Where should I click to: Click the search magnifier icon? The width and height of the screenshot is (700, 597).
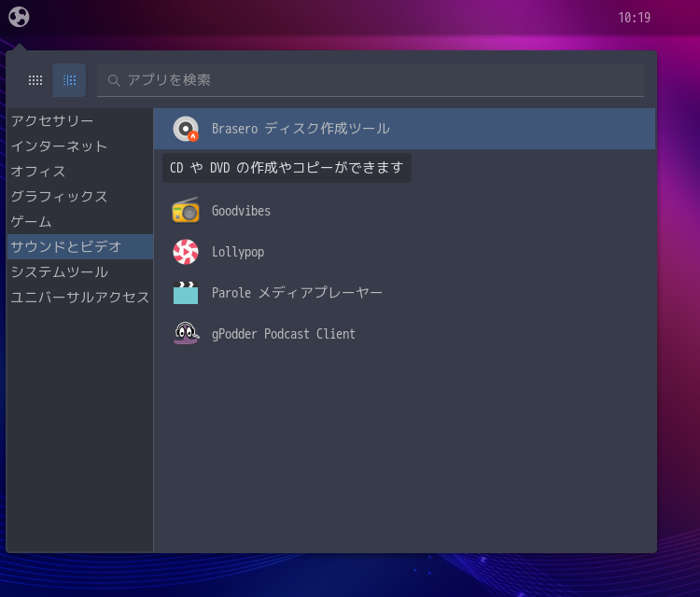114,80
